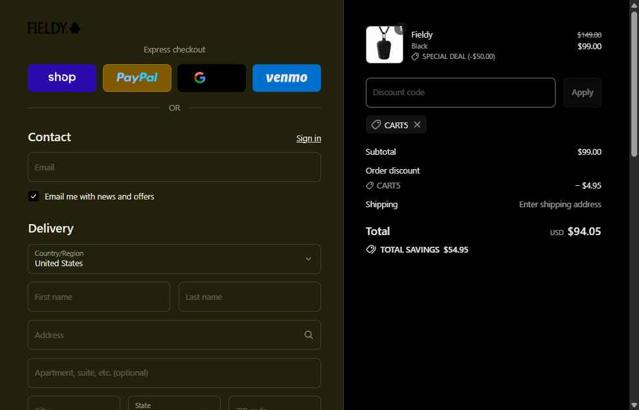
Task: Click the First name field
Action: coord(99,297)
